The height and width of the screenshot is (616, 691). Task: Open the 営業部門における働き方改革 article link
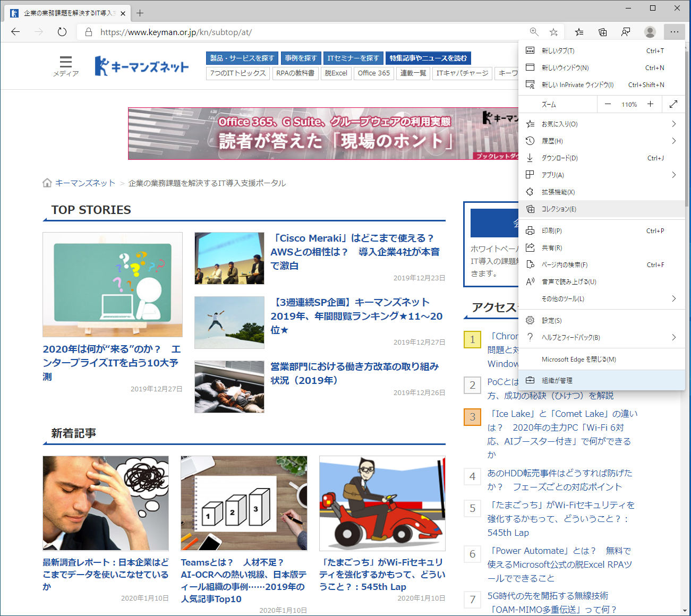click(x=355, y=373)
